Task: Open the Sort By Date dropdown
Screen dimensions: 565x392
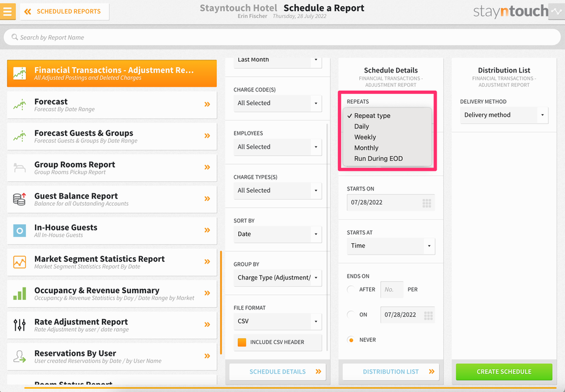Action: click(x=278, y=234)
